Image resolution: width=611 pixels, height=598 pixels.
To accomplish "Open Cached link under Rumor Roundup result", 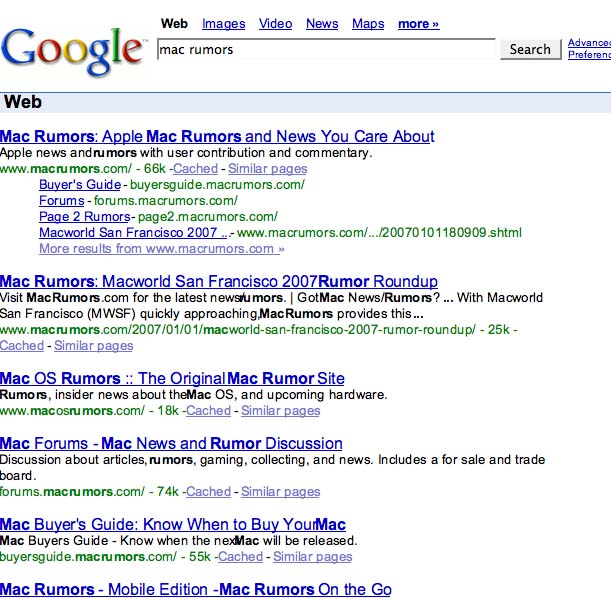I will (22, 346).
